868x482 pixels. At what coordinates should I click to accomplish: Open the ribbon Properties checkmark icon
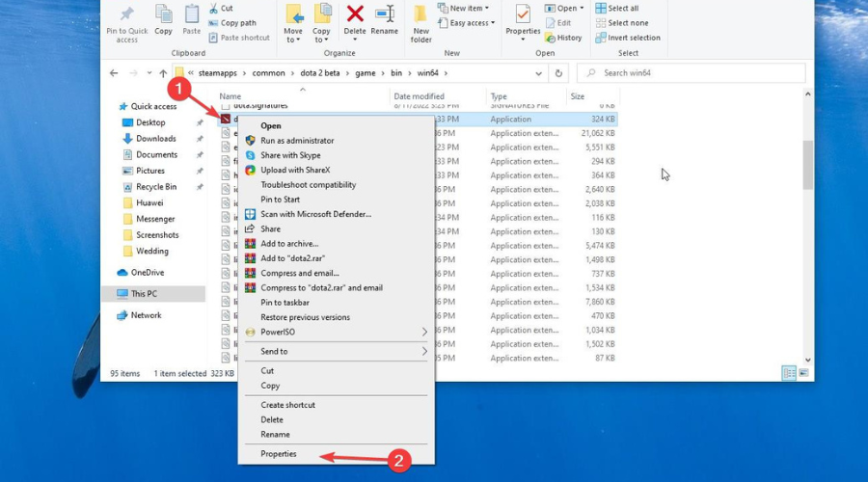click(523, 14)
